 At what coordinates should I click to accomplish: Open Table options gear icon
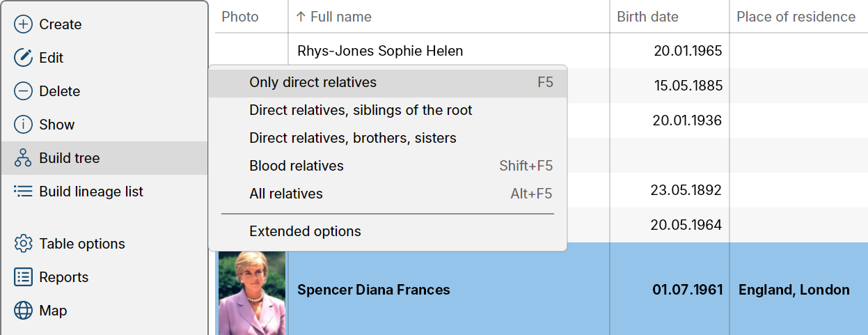(24, 244)
